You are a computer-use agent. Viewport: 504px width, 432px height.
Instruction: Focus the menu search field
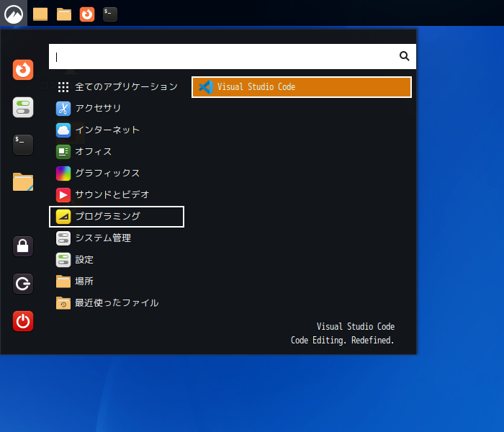tap(232, 56)
